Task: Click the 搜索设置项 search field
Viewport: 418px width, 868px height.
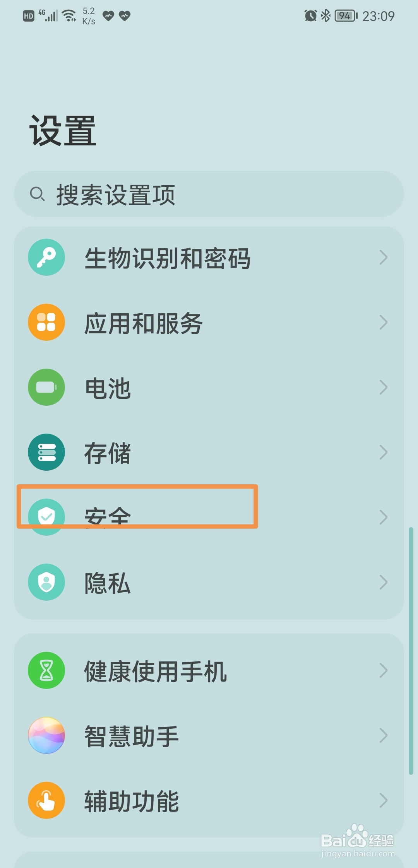Action: tap(209, 194)
